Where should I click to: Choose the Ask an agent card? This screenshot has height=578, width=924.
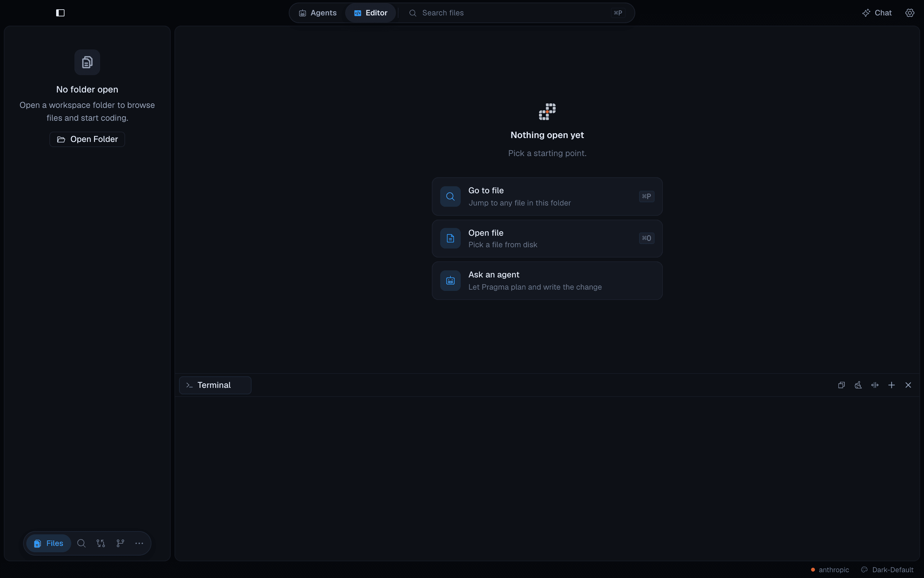click(547, 281)
